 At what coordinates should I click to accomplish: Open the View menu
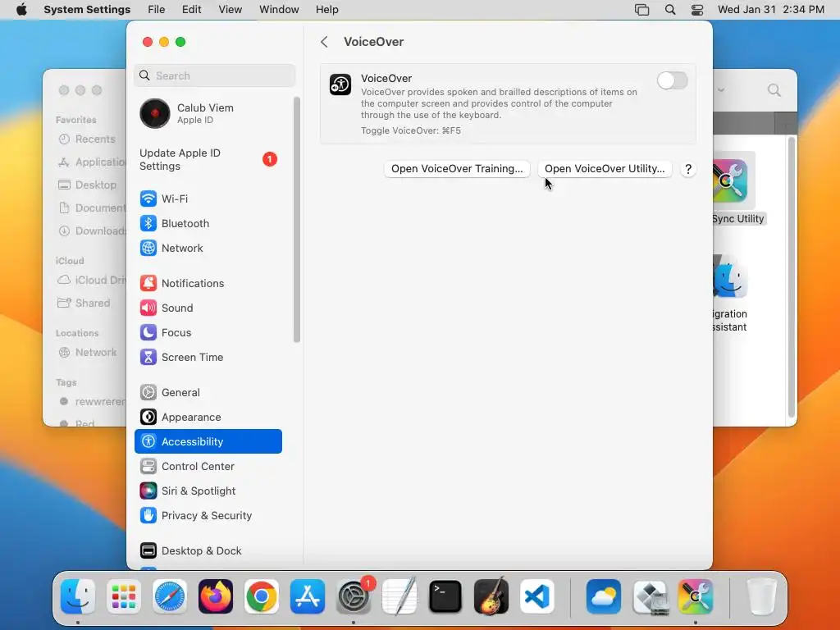[x=231, y=10]
